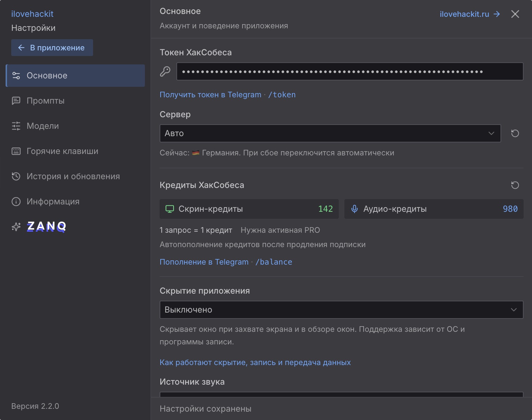
Task: Click the Сейчас: Германия server status text
Action: pos(277,153)
